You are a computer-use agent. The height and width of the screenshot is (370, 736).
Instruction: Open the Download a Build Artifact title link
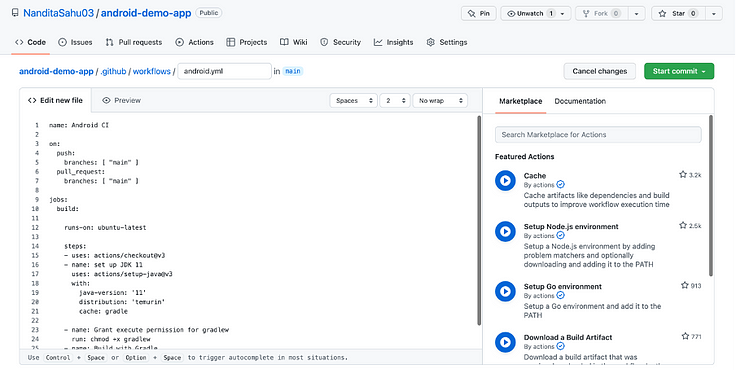point(568,337)
